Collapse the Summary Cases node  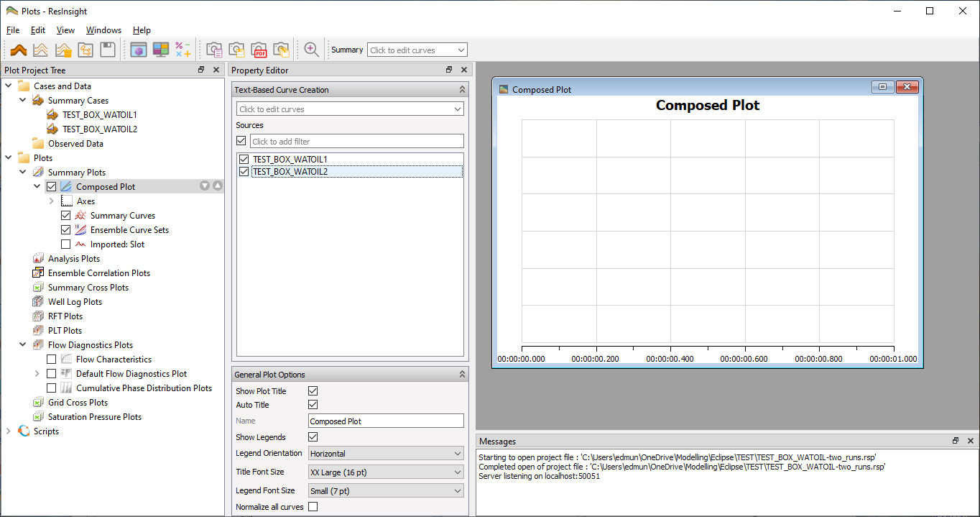23,101
